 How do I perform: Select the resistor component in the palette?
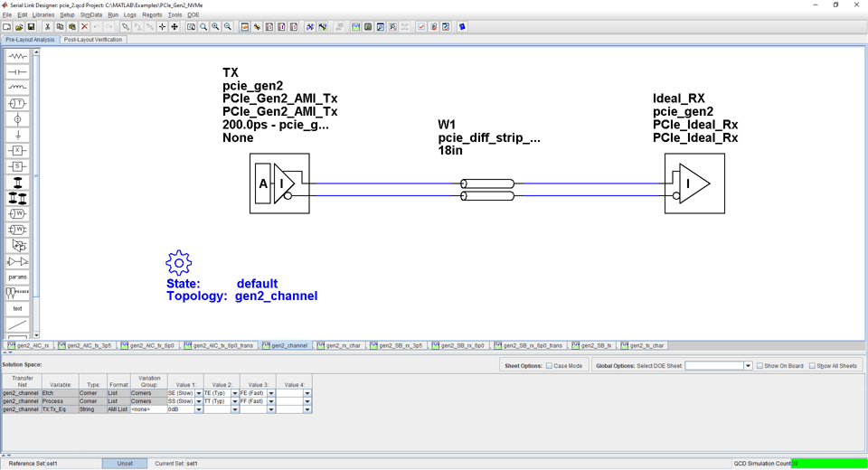coord(17,56)
